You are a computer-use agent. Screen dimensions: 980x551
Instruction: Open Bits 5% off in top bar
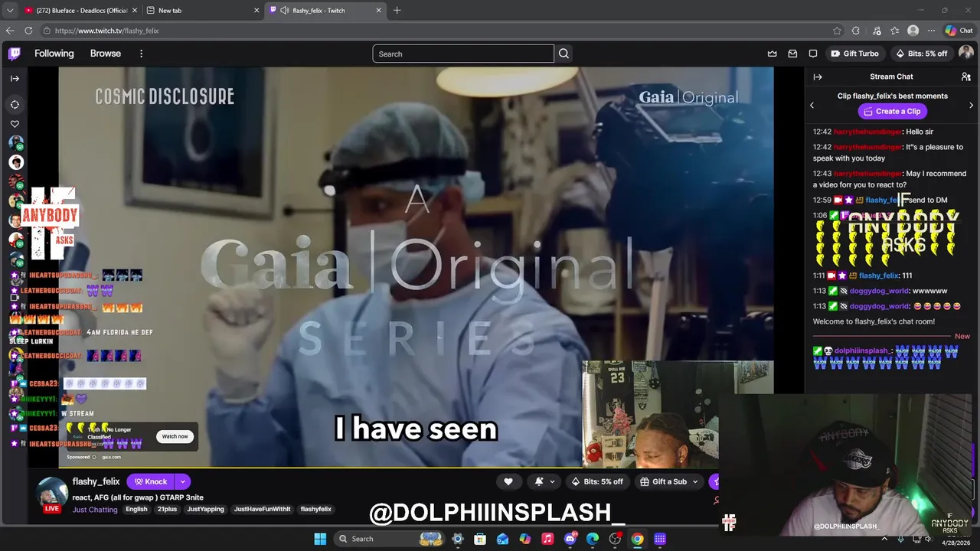point(921,54)
